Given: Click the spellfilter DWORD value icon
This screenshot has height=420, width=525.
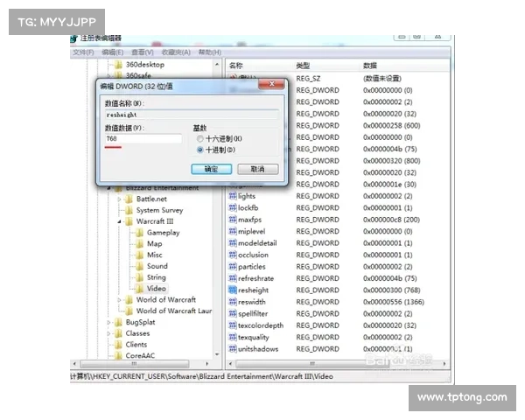Looking at the screenshot, I should click(x=233, y=313).
